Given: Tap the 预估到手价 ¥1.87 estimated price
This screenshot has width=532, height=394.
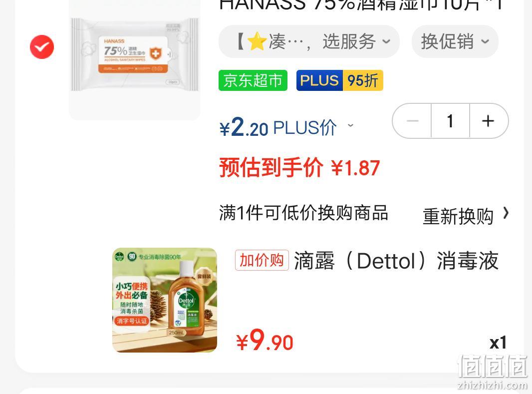Looking at the screenshot, I should 299,168.
